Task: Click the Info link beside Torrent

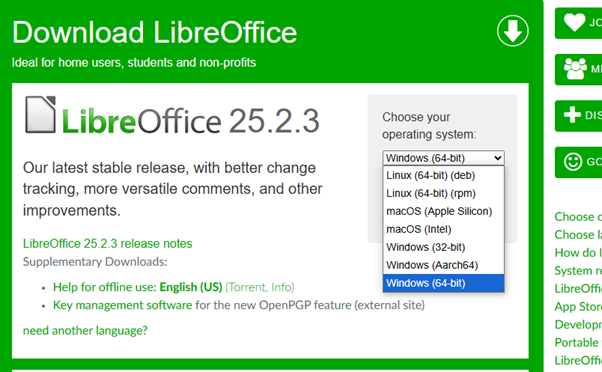Action: (x=281, y=287)
